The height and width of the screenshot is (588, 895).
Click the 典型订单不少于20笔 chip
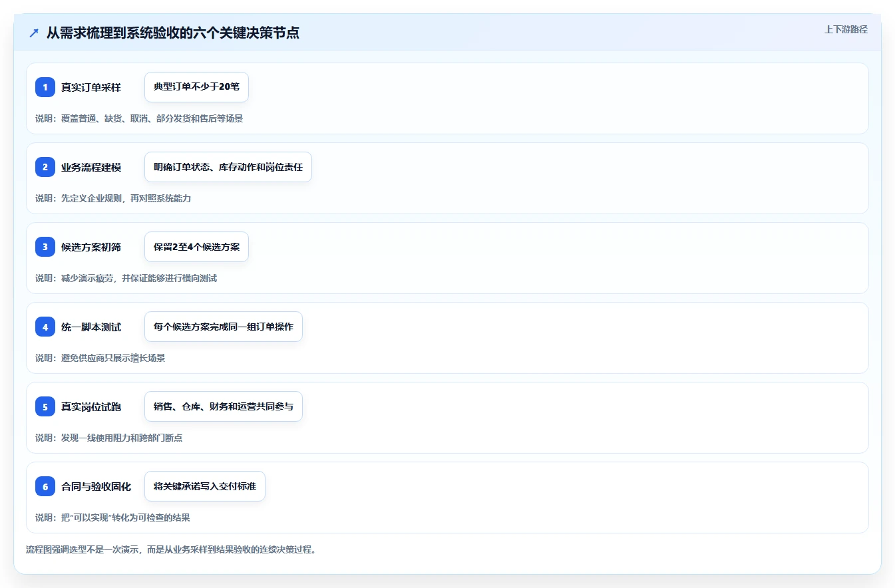tap(196, 87)
